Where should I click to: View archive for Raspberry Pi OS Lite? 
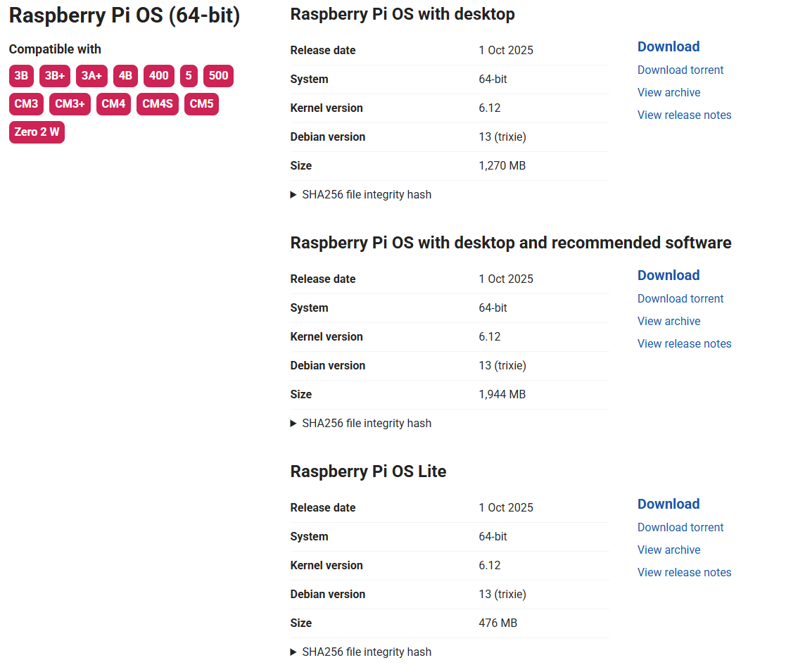click(x=668, y=550)
